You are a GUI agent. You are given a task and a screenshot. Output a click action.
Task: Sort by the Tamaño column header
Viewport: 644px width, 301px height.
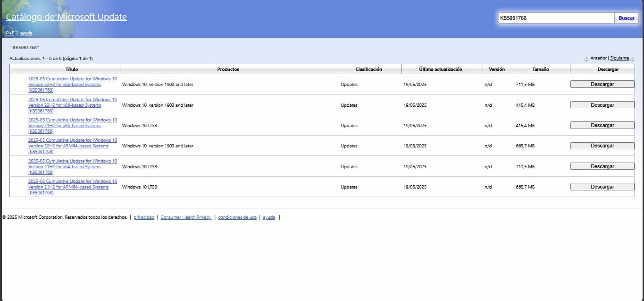[542, 69]
